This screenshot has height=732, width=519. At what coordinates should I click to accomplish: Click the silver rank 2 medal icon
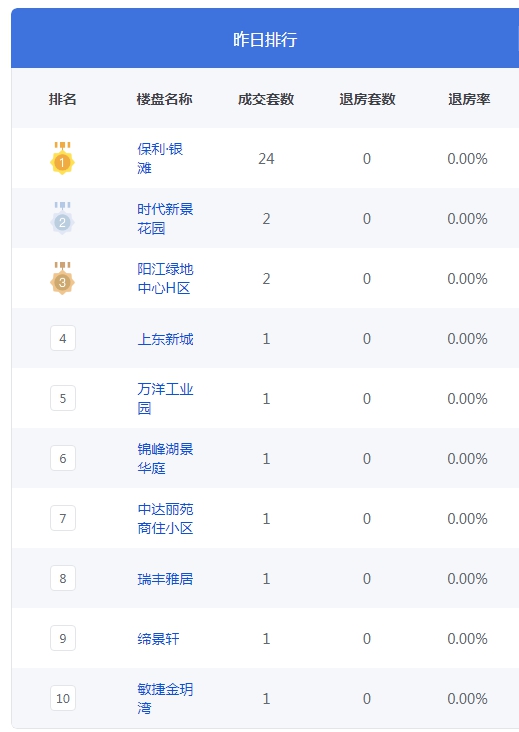tap(63, 218)
